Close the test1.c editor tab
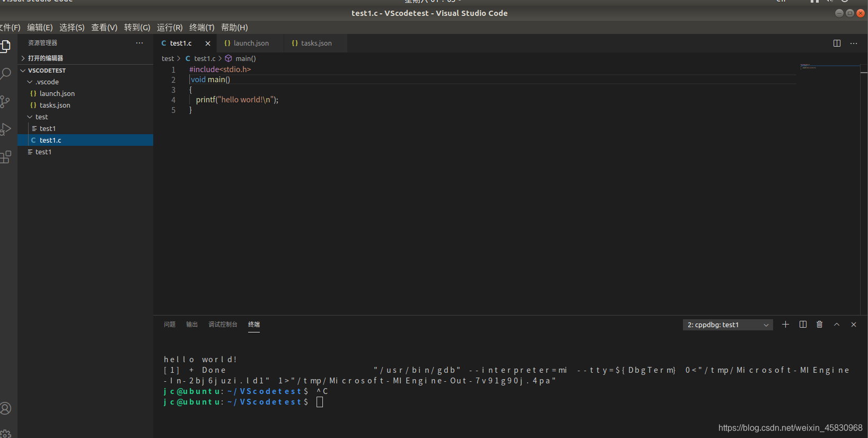Image resolution: width=868 pixels, height=438 pixels. click(208, 43)
